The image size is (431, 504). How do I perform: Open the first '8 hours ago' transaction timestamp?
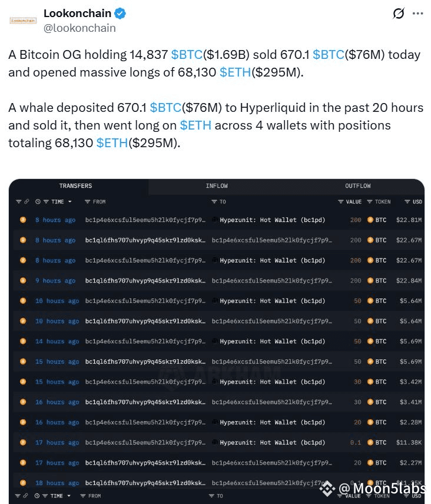(55, 220)
